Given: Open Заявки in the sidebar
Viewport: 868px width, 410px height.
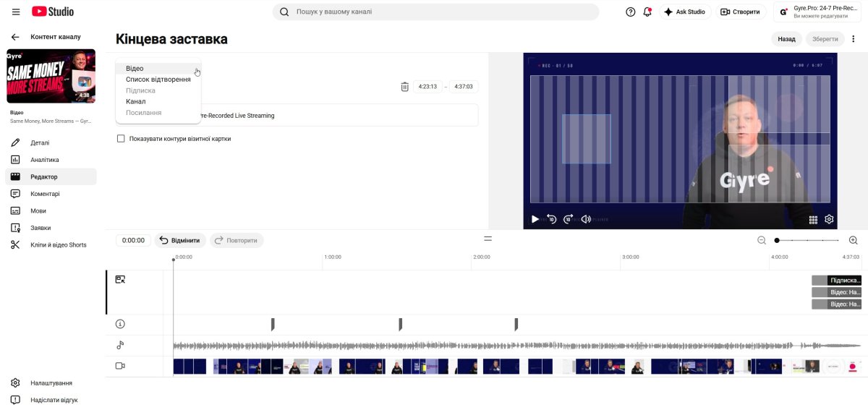Looking at the screenshot, I should [x=51, y=228].
